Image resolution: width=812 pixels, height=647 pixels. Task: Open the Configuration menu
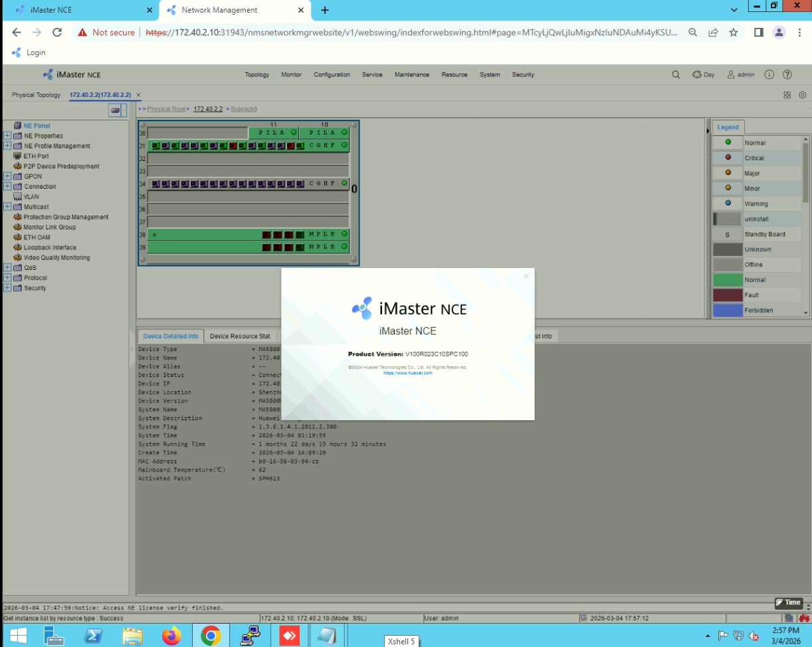coord(332,74)
